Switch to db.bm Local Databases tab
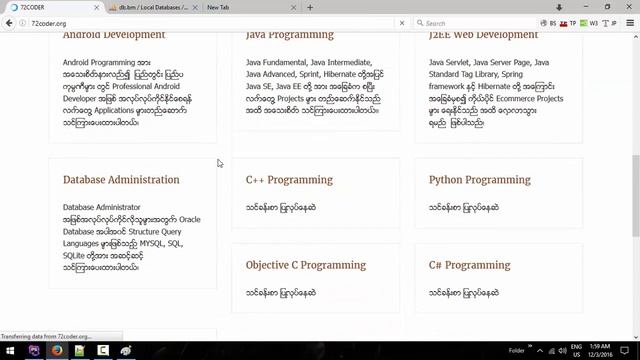This screenshot has height=360, width=640. coord(153,7)
